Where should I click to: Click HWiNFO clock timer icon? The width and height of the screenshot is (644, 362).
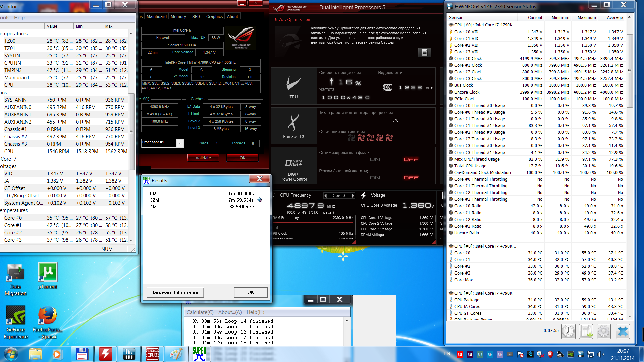[x=569, y=331]
